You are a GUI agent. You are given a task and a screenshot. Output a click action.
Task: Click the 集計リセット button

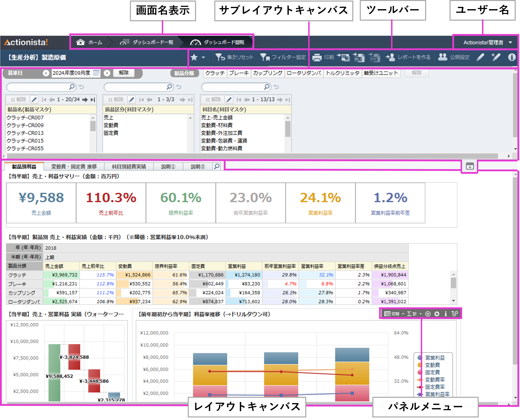[234, 57]
